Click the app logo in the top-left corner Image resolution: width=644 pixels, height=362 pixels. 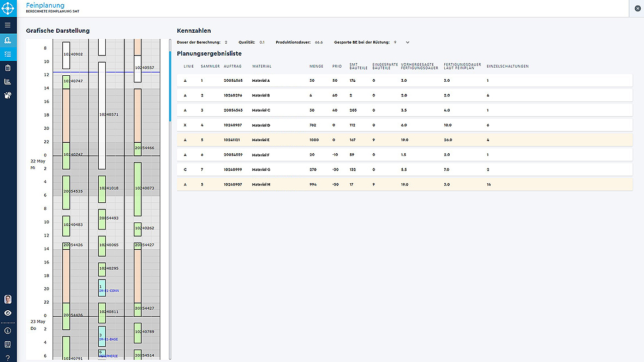pos(8,8)
